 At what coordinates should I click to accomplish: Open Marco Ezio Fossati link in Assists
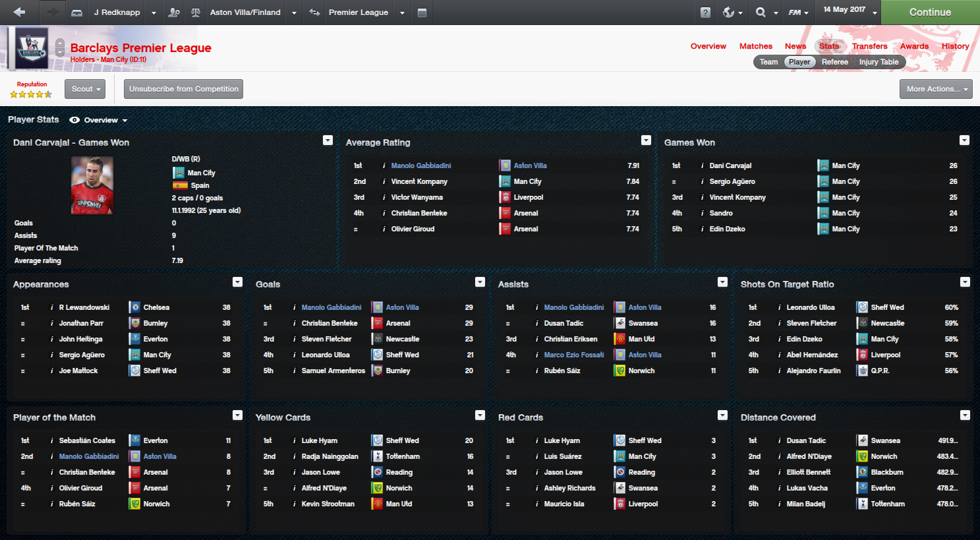(574, 355)
